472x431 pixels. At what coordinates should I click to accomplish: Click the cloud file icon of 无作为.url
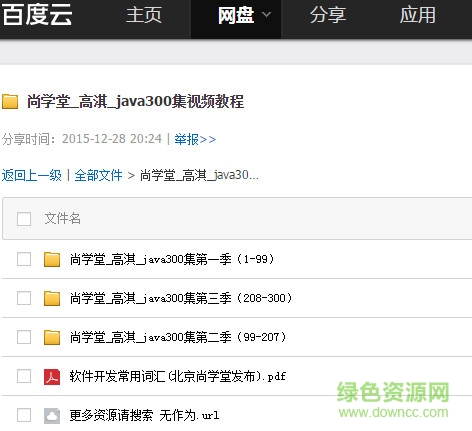[x=52, y=416]
